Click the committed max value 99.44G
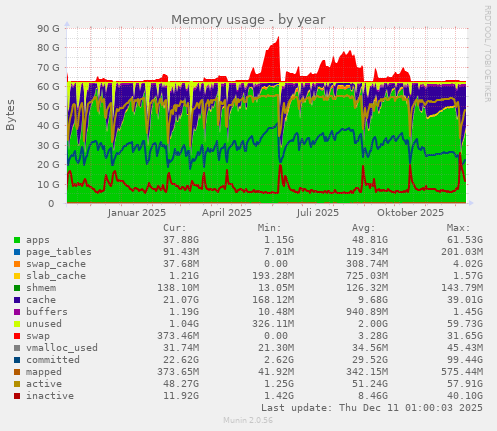This screenshot has width=497, height=431. pyautogui.click(x=465, y=360)
